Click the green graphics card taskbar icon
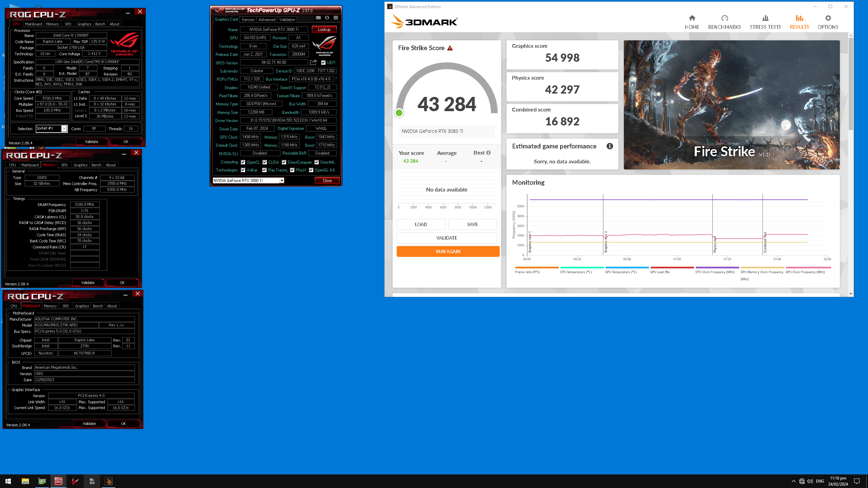Image resolution: width=868 pixels, height=488 pixels. click(42, 481)
